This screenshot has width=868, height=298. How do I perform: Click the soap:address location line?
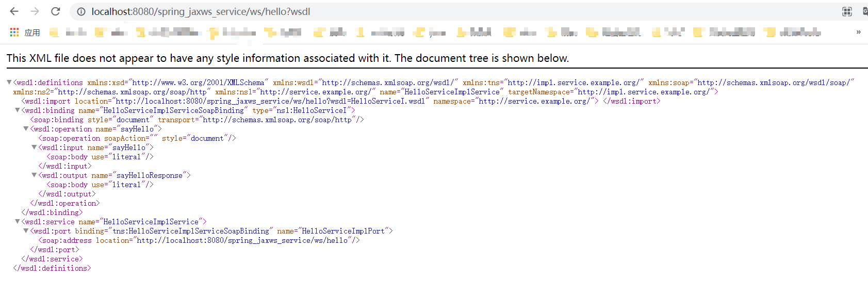coord(199,240)
